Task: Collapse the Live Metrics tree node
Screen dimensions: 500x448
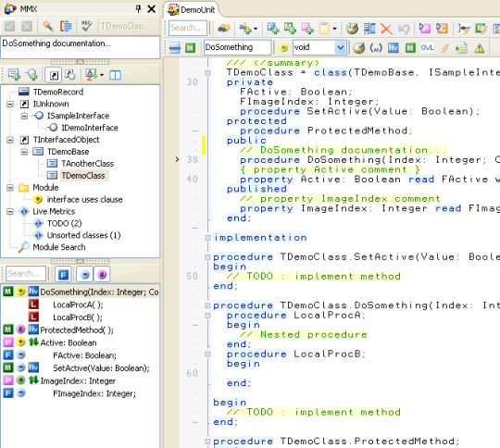Action: [10, 211]
